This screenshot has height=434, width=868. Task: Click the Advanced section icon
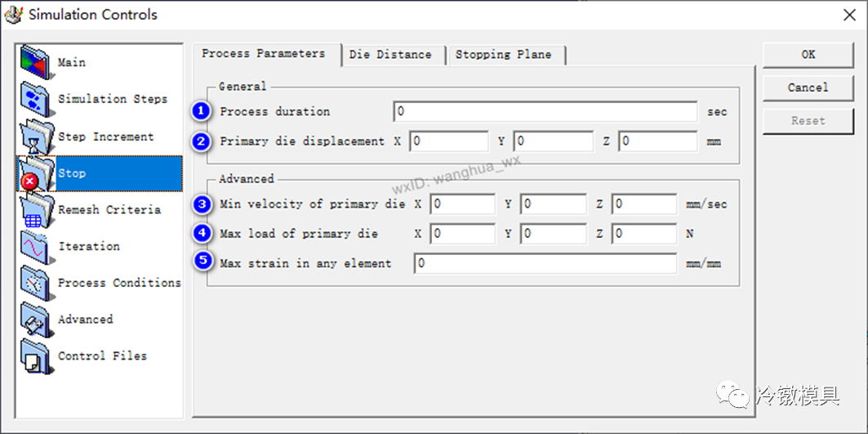click(36, 320)
